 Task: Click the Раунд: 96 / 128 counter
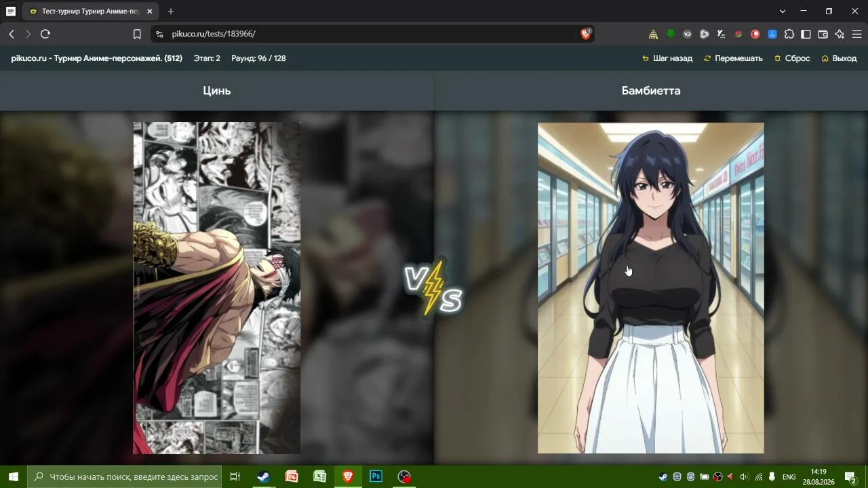click(x=258, y=58)
